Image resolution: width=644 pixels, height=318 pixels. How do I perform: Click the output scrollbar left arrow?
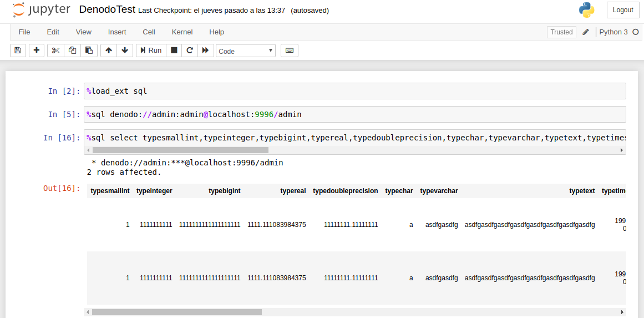tap(87, 312)
